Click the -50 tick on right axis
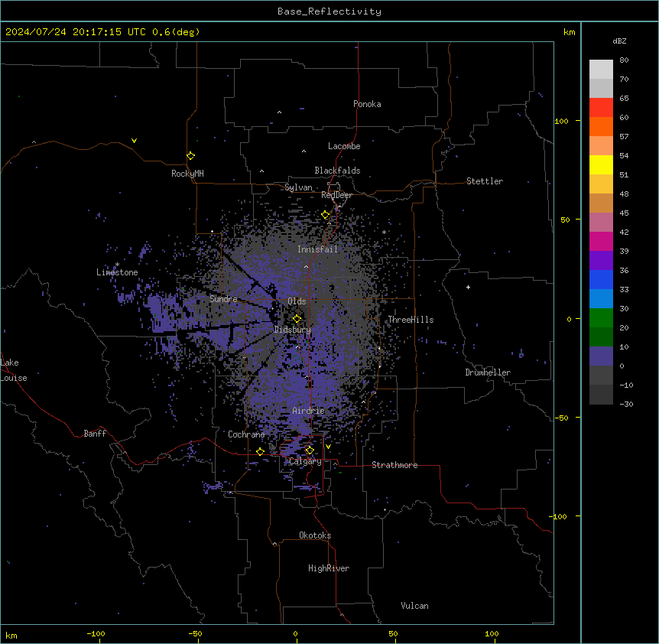Image resolution: width=659 pixels, height=644 pixels. pyautogui.click(x=561, y=418)
